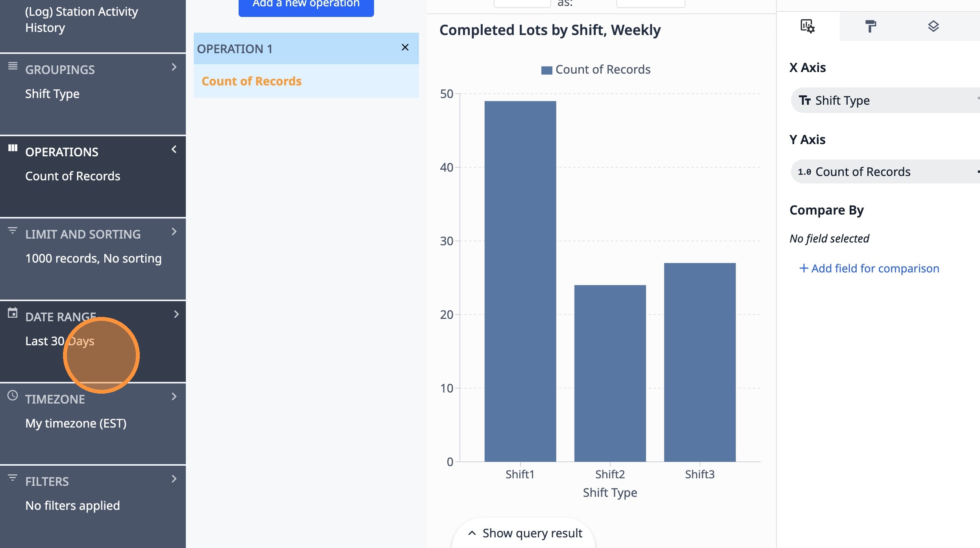The width and height of the screenshot is (980, 548).
Task: Expand the Filters section chevron
Action: pos(174,479)
